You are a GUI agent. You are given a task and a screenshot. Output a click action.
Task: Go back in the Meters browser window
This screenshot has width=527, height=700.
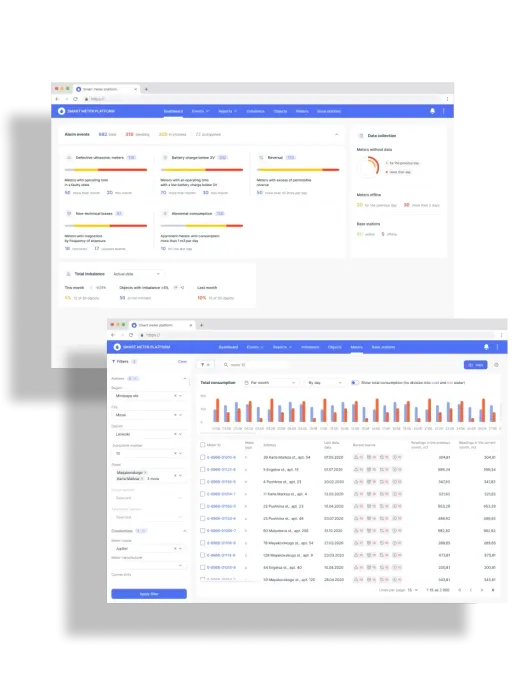113,335
